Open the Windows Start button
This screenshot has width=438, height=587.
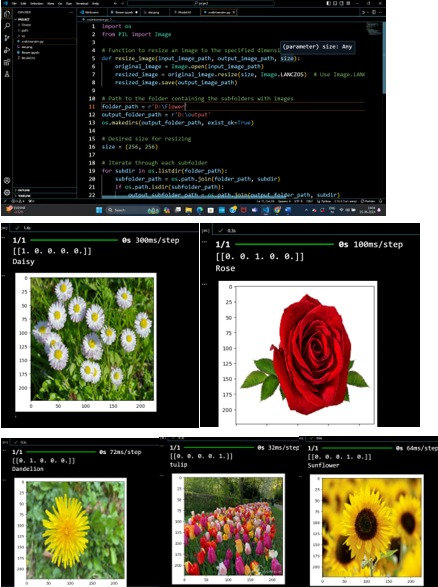[x=99, y=210]
